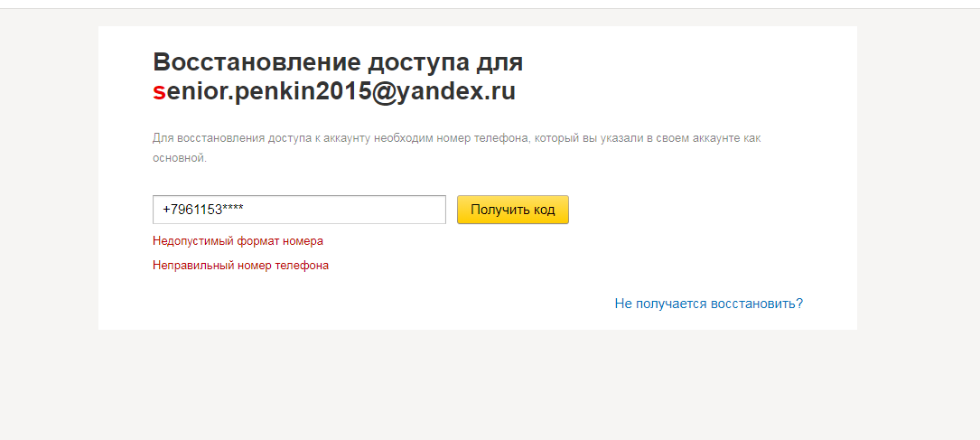The height and width of the screenshot is (440, 980).
Task: Click the gray 'Для восстановления доступа' instruction paragraph
Action: (x=457, y=147)
